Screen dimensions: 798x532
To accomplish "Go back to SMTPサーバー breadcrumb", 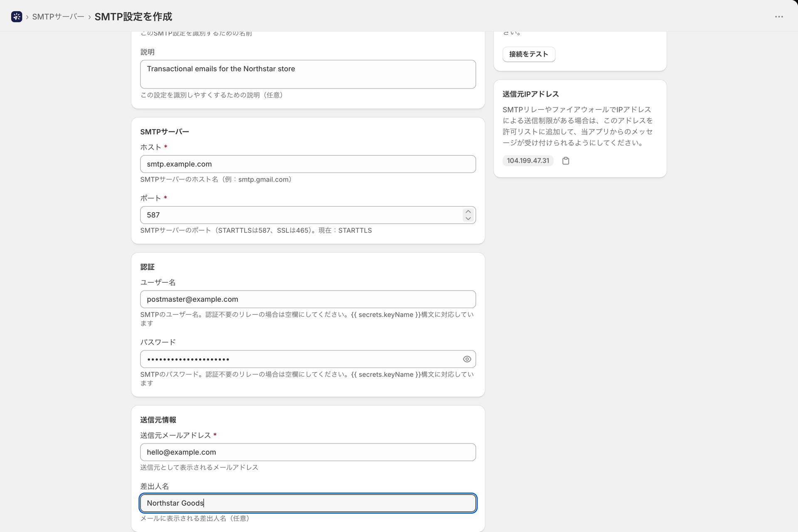I will click(x=58, y=17).
